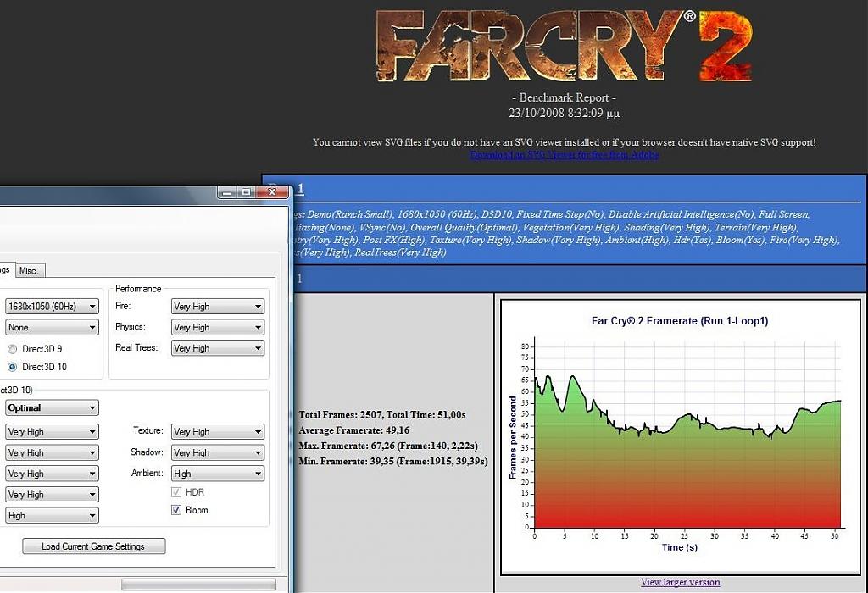Open the Download an SVG Viewer link

564,155
